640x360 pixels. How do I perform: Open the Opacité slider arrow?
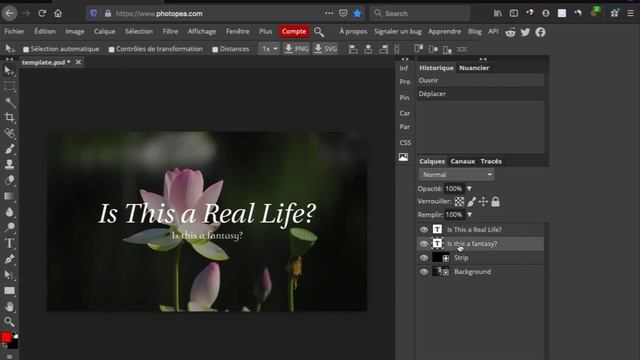(x=469, y=189)
